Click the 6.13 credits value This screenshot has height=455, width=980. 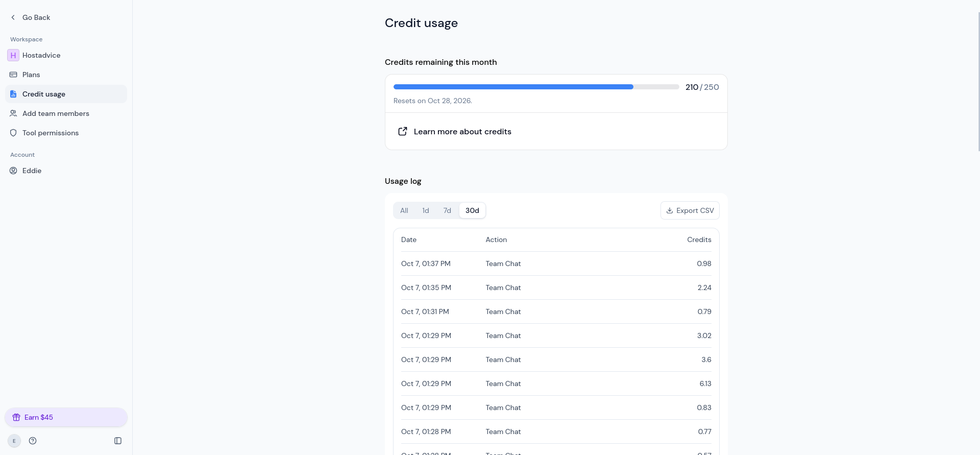click(x=705, y=384)
